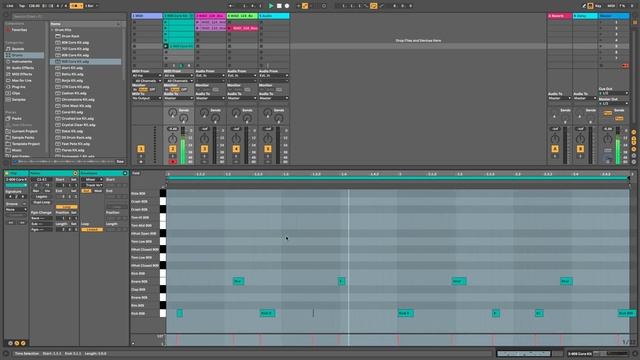
Task: Select the 1 MIDI track header
Action: pyautogui.click(x=147, y=16)
